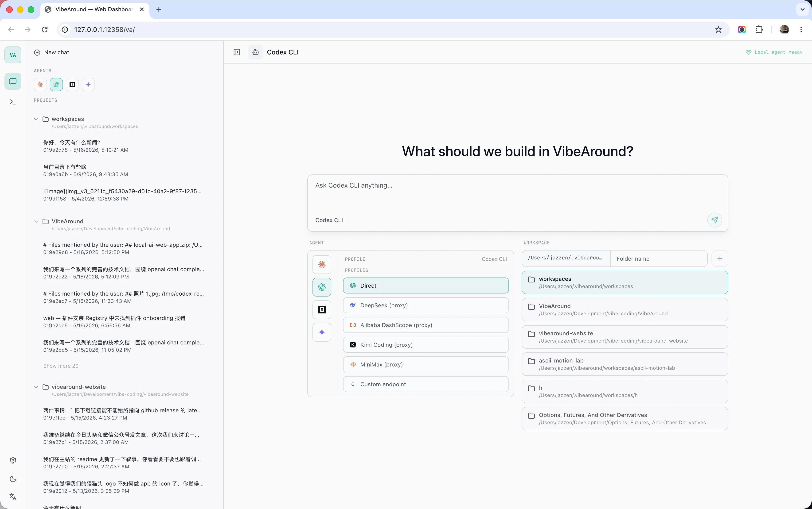Collapse the sidebar panel icon

pyautogui.click(x=237, y=52)
